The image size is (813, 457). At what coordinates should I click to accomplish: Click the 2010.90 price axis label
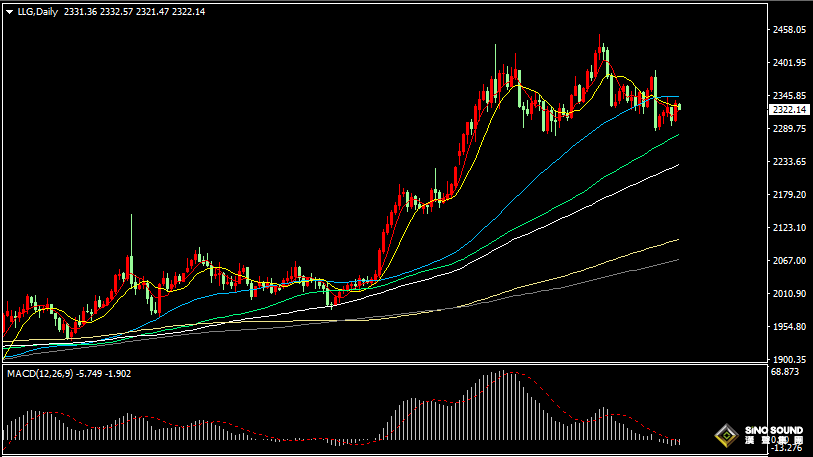coord(789,294)
